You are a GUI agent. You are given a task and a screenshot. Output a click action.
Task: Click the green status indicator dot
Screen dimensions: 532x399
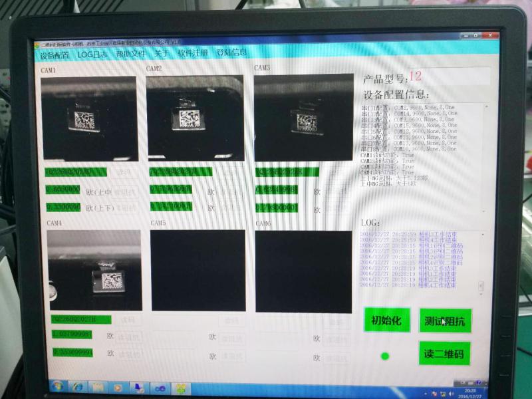385,356
